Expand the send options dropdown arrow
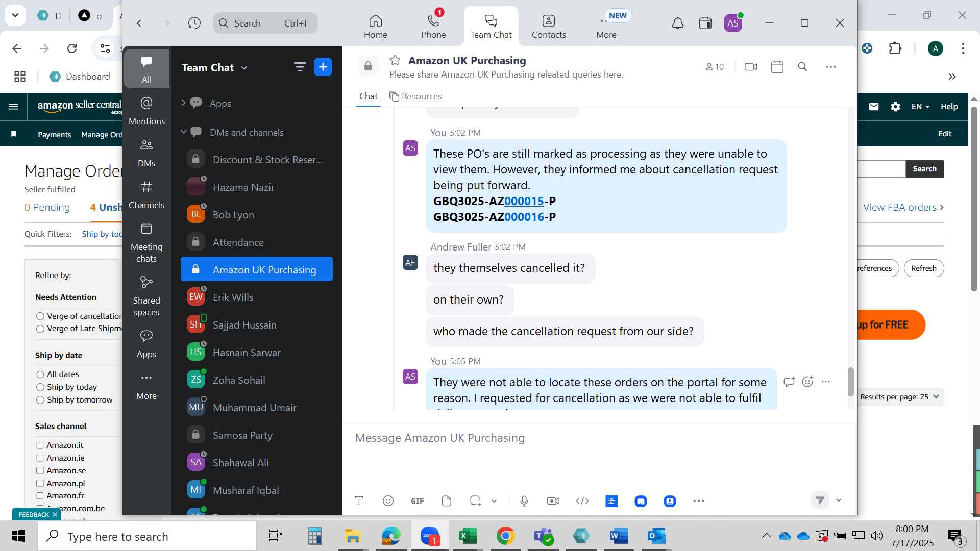This screenshot has width=980, height=551. click(838, 500)
